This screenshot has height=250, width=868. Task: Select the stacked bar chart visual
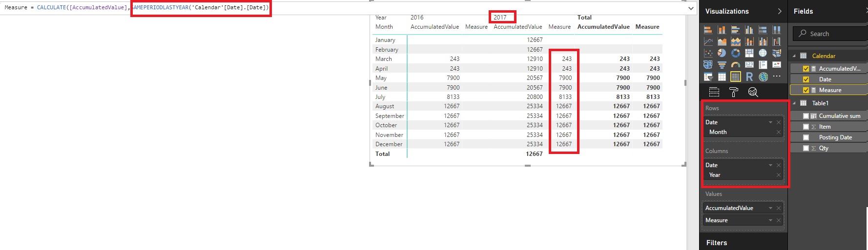pos(708,30)
